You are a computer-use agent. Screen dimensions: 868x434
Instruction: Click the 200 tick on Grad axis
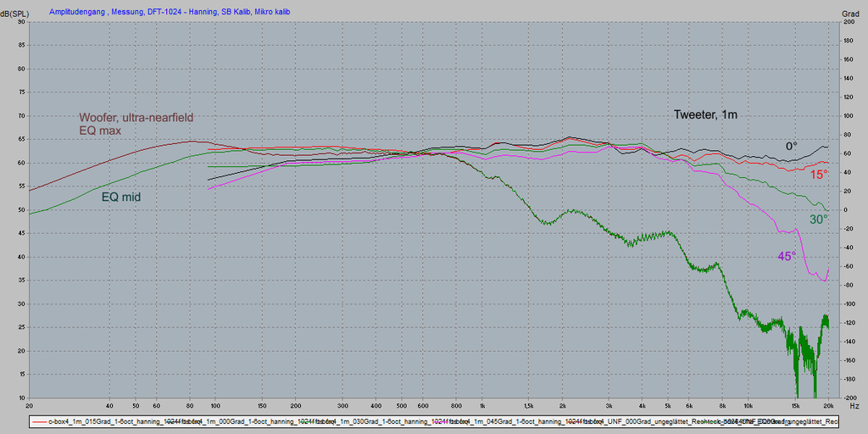coord(848,21)
